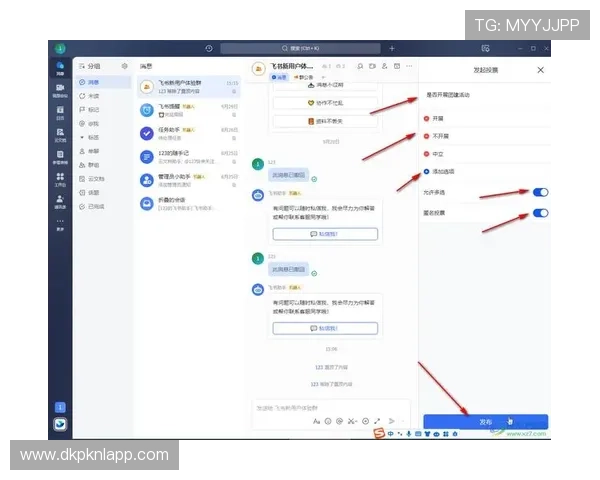Open the 任务助手 conversation

coord(189,134)
